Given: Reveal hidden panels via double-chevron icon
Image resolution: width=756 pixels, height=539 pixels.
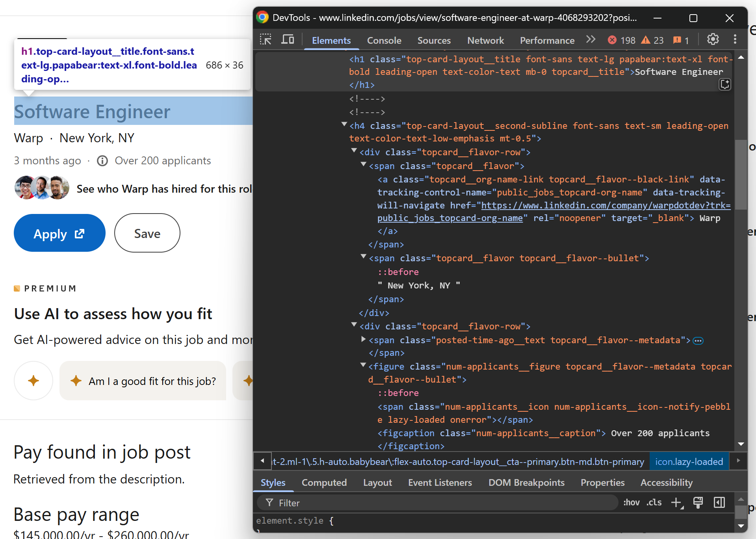Looking at the screenshot, I should [x=591, y=39].
